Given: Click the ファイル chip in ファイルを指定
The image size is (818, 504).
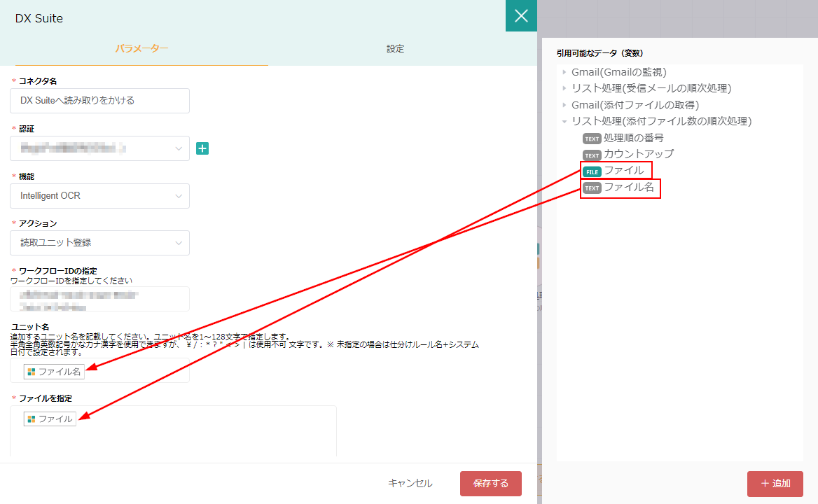Looking at the screenshot, I should pos(50,419).
